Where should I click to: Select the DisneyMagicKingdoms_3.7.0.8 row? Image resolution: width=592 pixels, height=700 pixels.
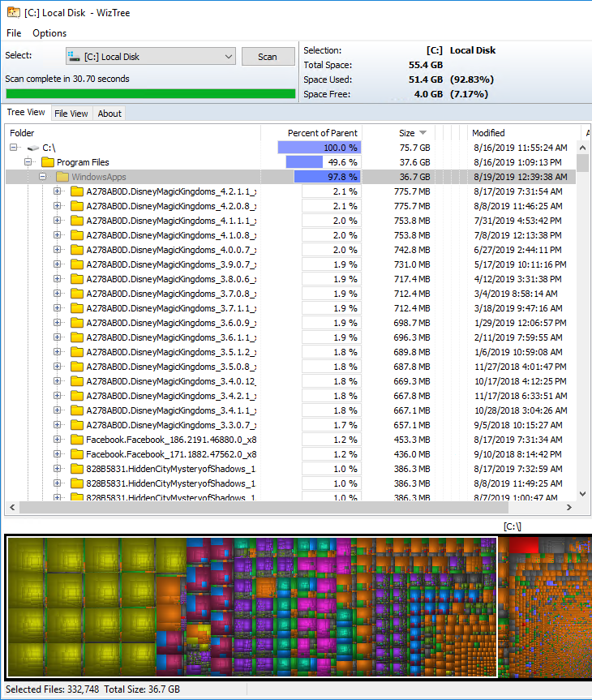point(290,294)
